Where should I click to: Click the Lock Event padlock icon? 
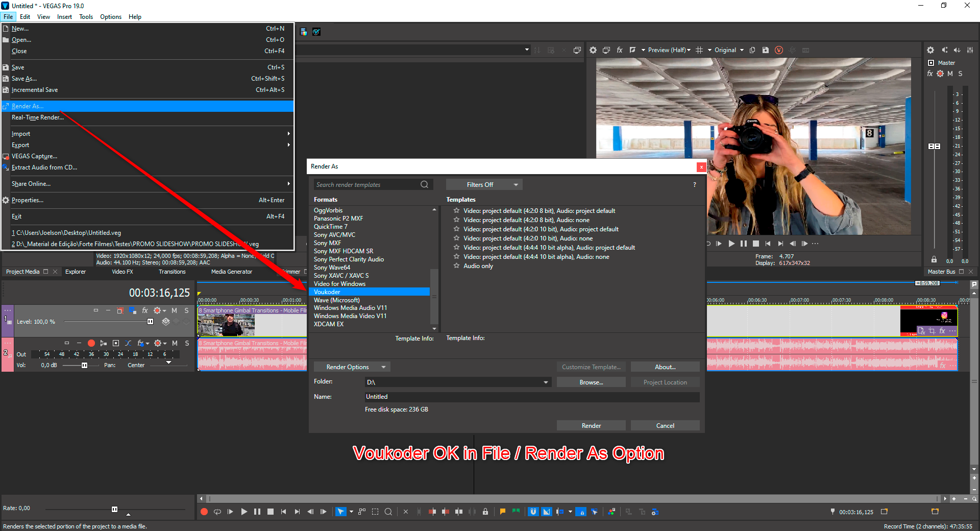(485, 512)
